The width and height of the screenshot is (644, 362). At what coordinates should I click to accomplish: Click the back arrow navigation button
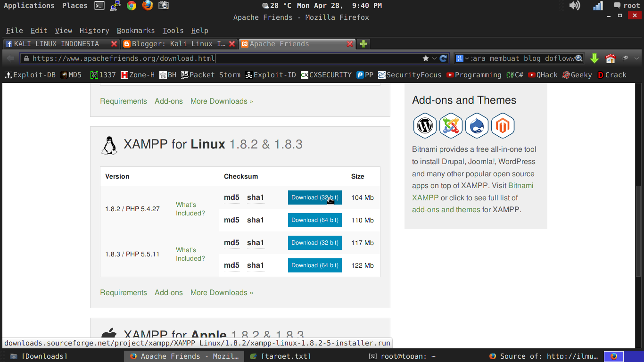pyautogui.click(x=10, y=58)
